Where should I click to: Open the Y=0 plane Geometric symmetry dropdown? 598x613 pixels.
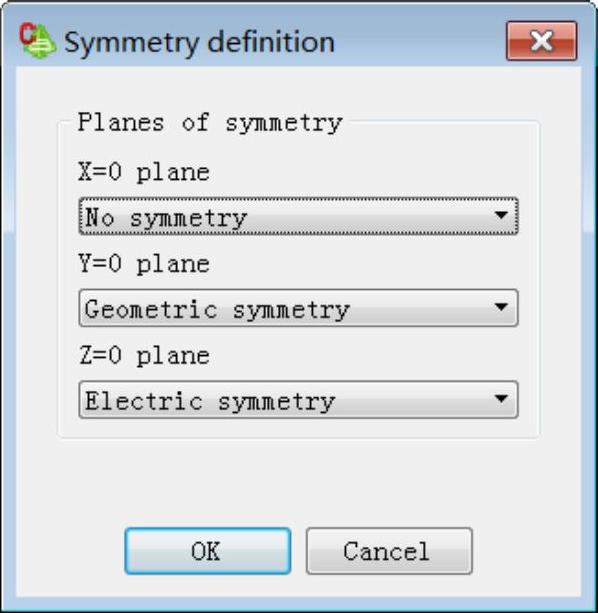(x=299, y=308)
